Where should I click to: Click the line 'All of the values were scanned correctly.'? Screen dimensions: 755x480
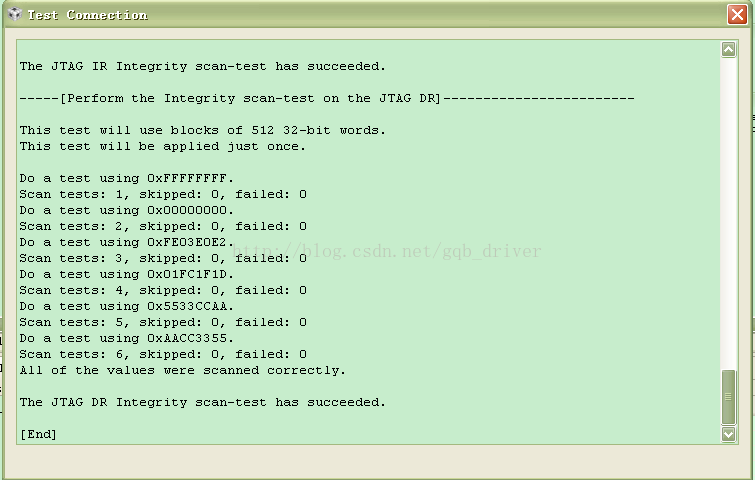(182, 370)
